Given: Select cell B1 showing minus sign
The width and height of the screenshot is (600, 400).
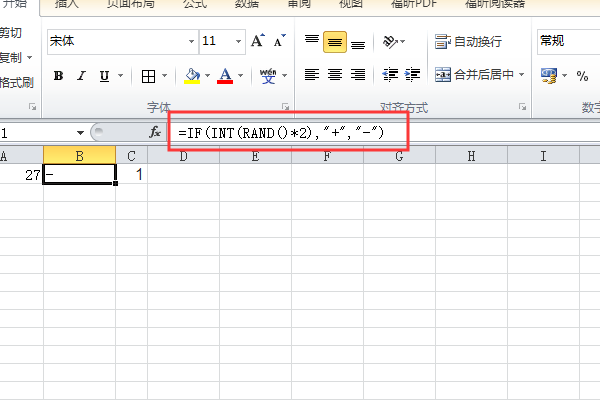Looking at the screenshot, I should tap(79, 175).
